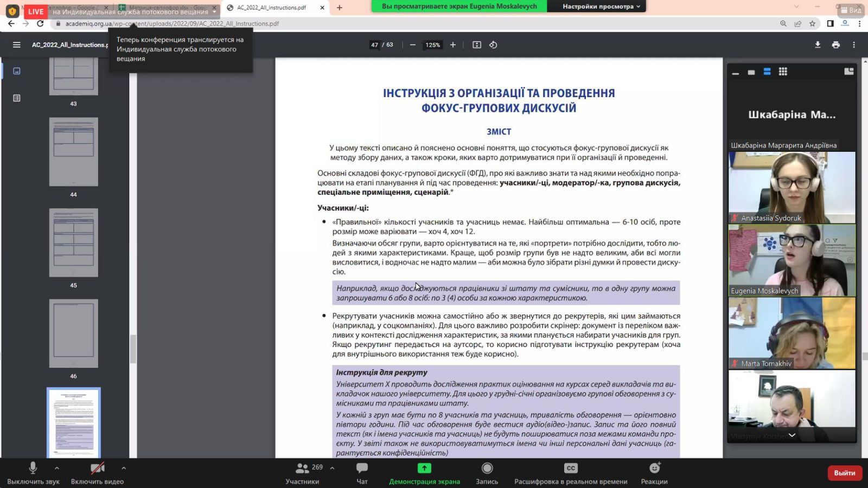Expand participants options arrow
Image resolution: width=868 pixels, height=488 pixels.
[332, 468]
